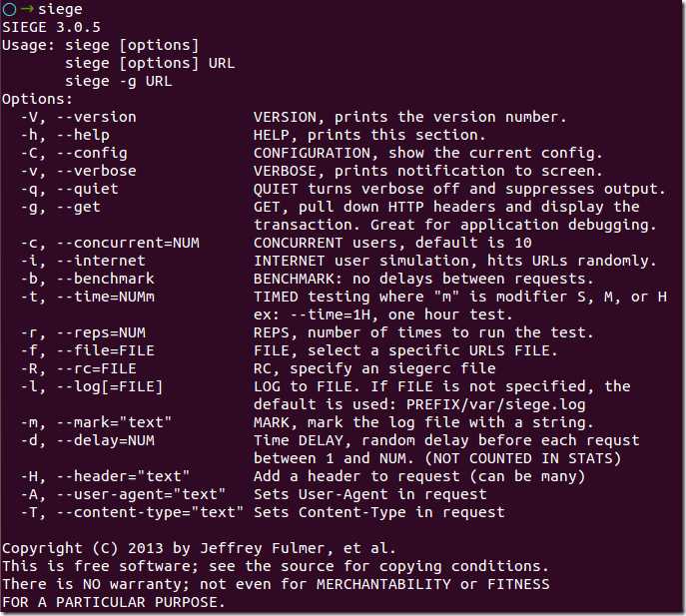Click the --time=NUMm option
This screenshot has height=616, width=686.
pos(101,297)
